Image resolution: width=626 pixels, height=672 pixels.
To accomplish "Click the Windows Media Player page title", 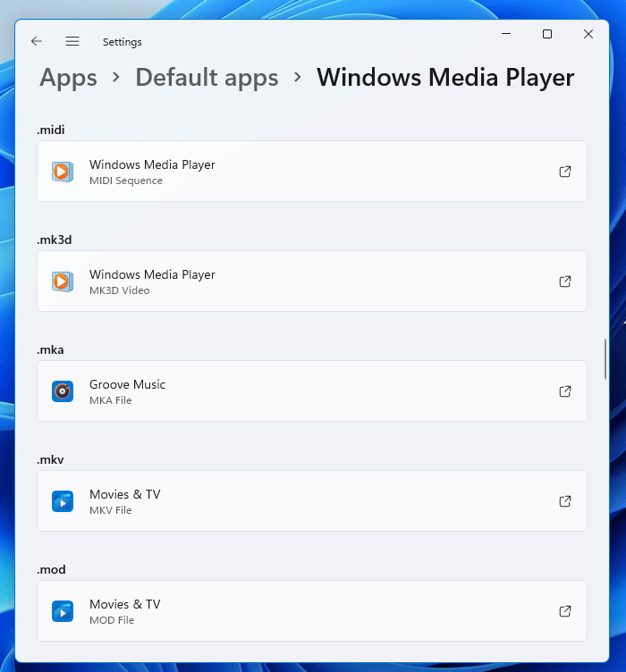I will 445,78.
